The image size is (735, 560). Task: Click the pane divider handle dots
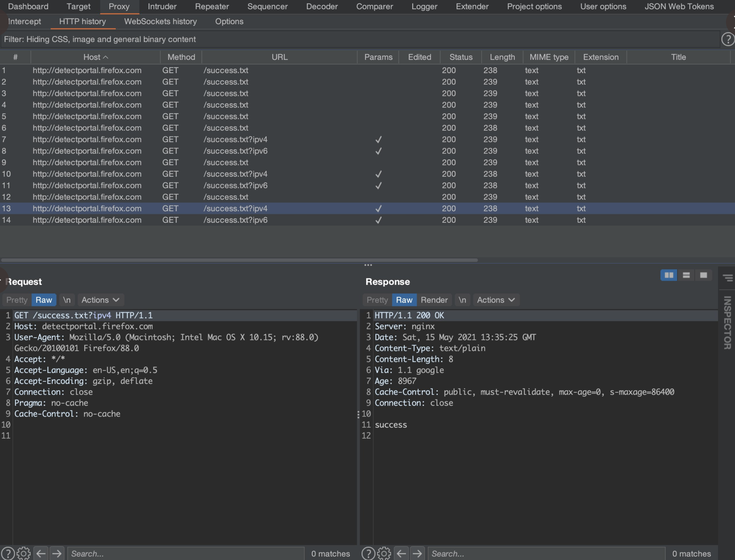[x=368, y=265]
